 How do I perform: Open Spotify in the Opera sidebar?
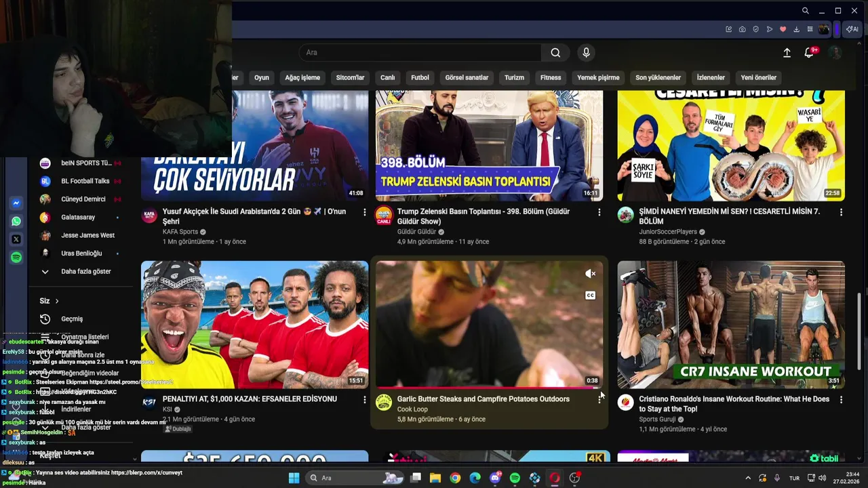coord(16,258)
